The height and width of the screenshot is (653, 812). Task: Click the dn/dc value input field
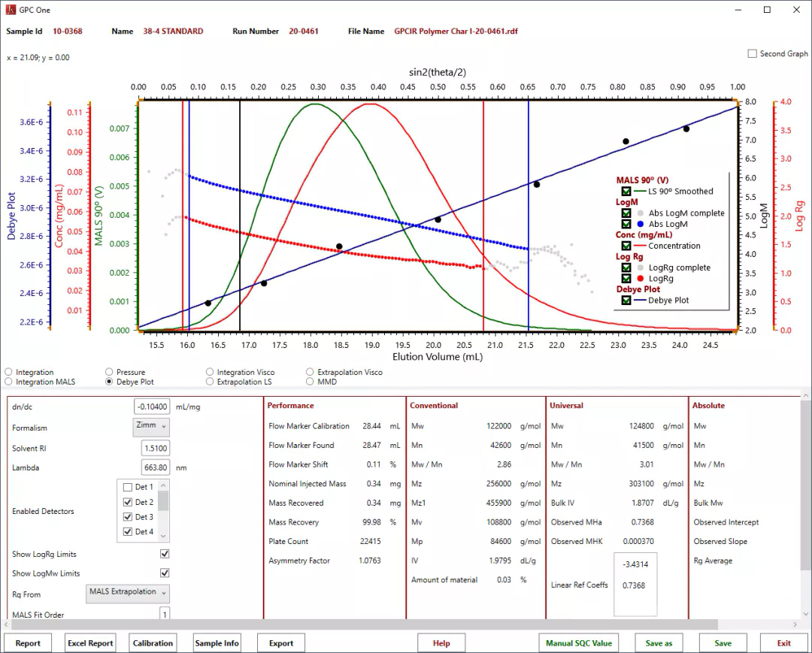[152, 407]
